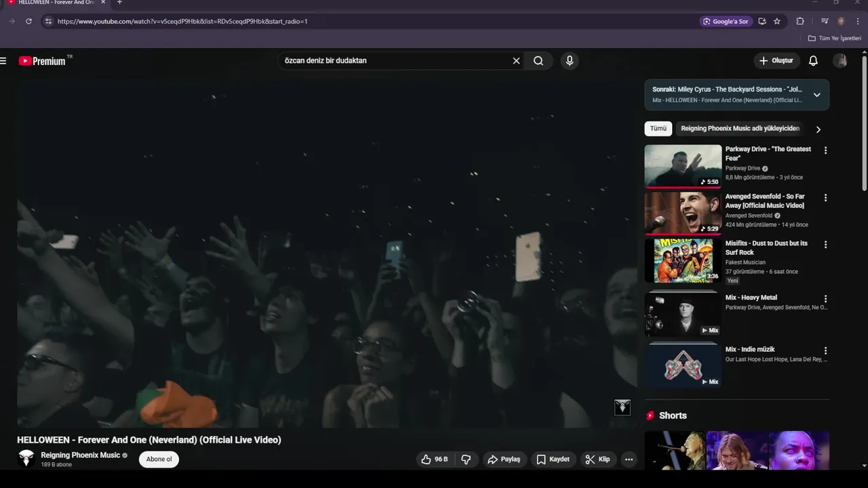Open options for Mix - Indie müzik
The height and width of the screenshot is (488, 868).
coord(825,351)
